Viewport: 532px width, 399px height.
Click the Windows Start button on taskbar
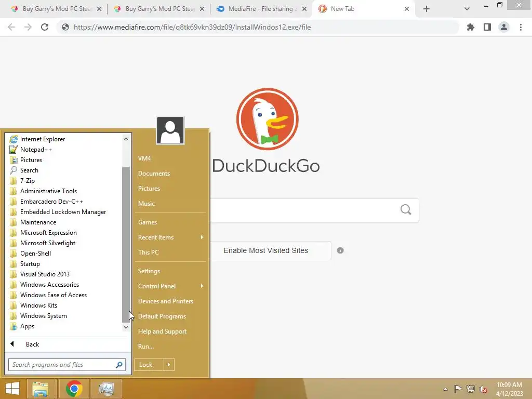[12, 389]
